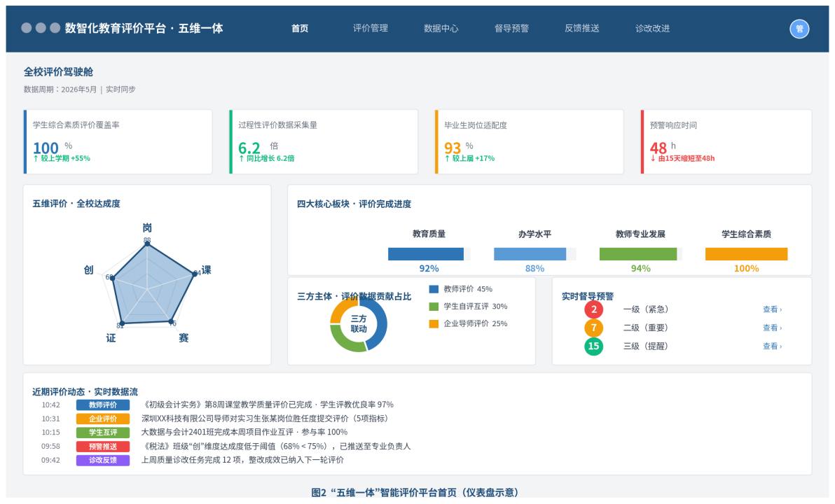
Task: Click the 较上届 +17% trend text
Action: pyautogui.click(x=469, y=159)
